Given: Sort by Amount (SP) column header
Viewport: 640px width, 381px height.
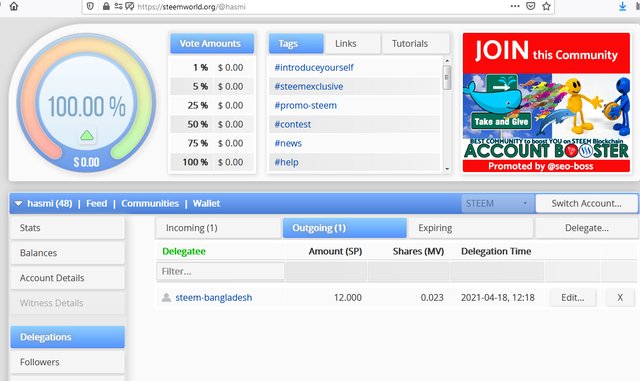Looking at the screenshot, I should point(335,251).
